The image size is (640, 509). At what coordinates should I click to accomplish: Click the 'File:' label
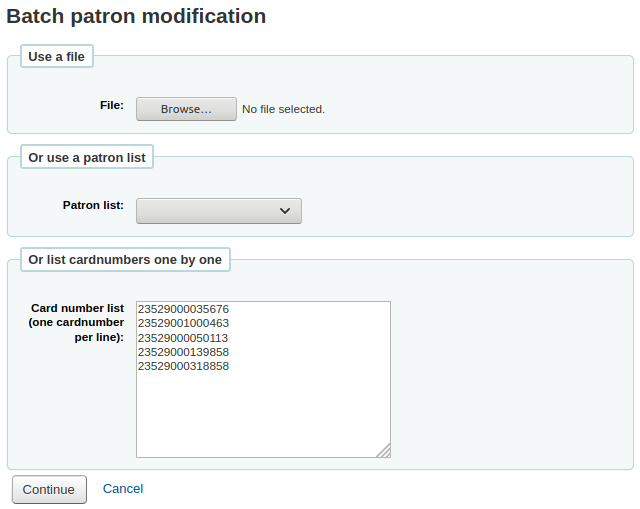[x=112, y=105]
